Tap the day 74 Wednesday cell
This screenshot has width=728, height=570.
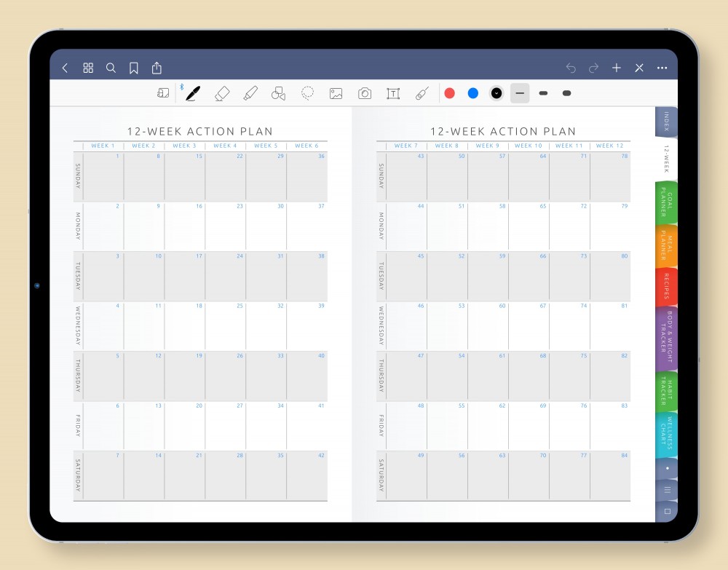coord(569,326)
